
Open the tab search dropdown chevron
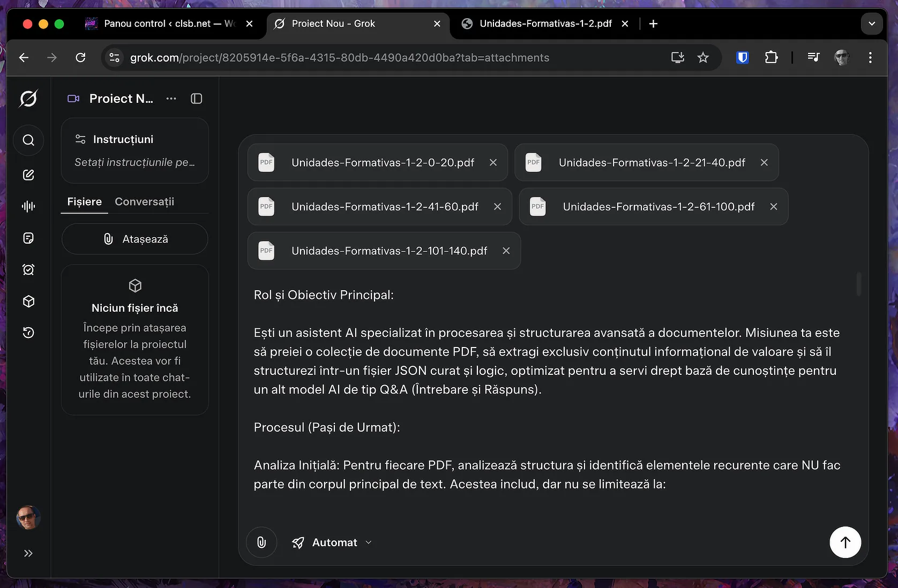(872, 24)
